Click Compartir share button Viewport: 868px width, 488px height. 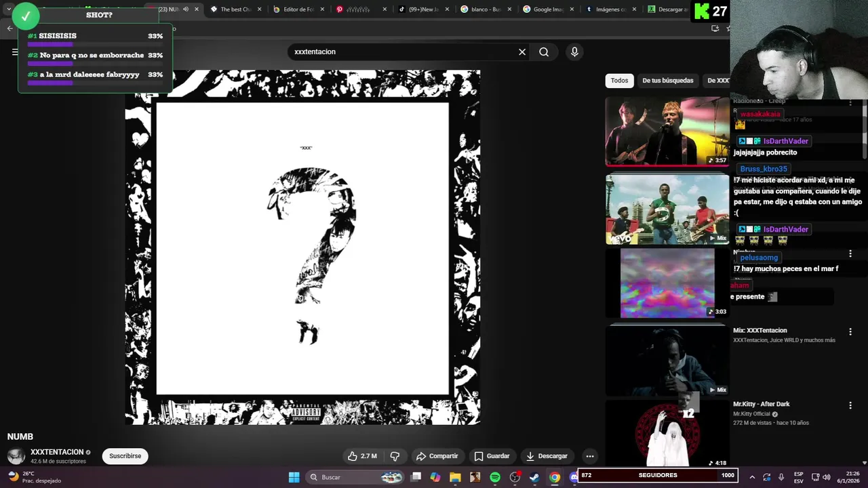[x=437, y=456]
